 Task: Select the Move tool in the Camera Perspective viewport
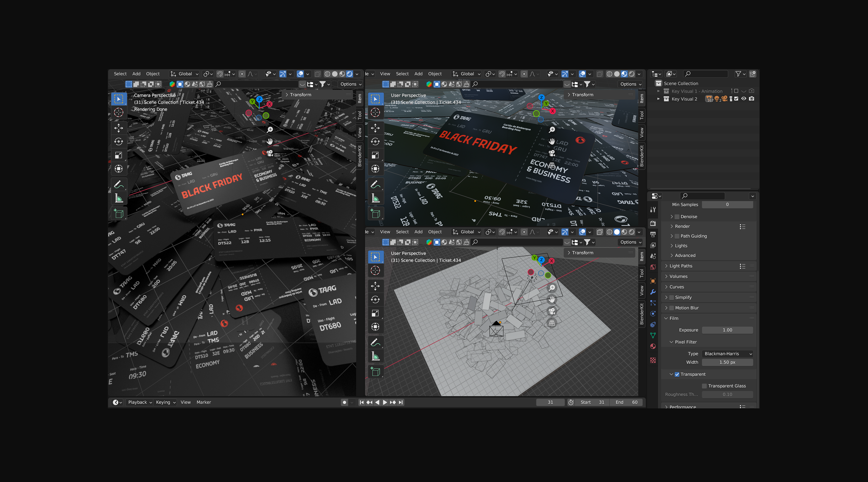pos(119,128)
